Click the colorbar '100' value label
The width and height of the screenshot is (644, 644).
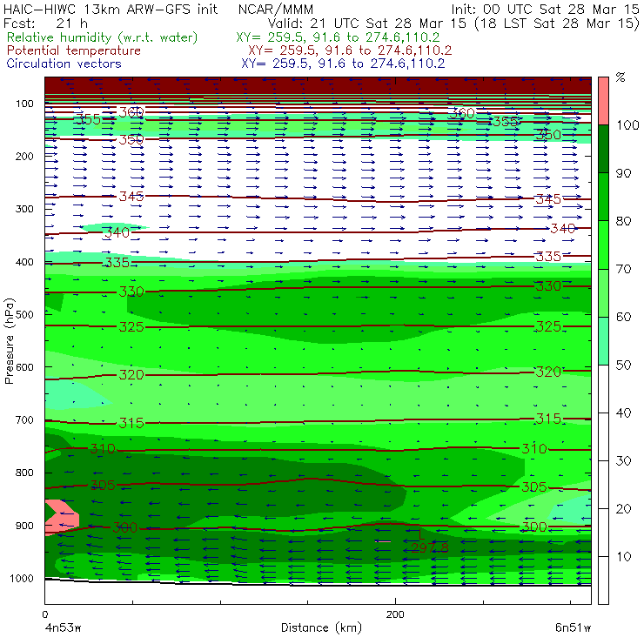click(627, 125)
